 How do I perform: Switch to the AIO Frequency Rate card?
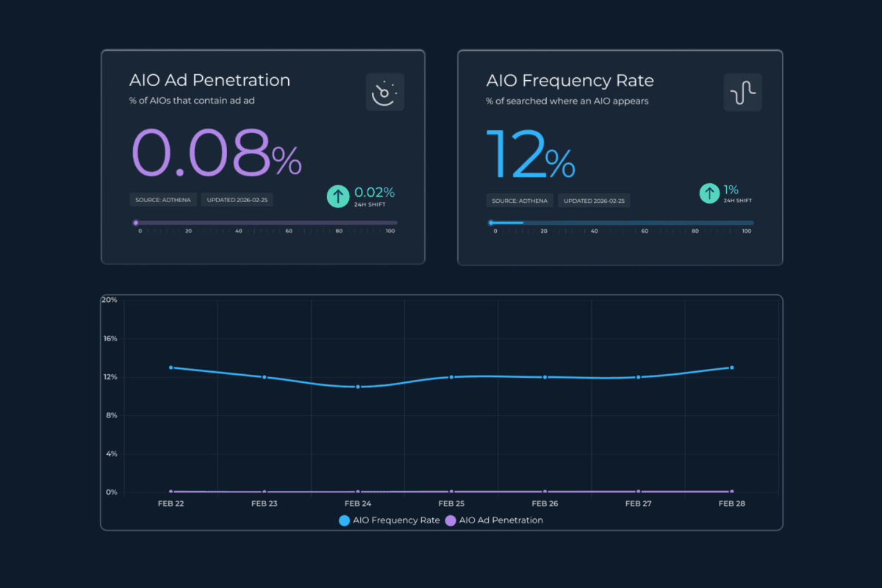tap(620, 157)
